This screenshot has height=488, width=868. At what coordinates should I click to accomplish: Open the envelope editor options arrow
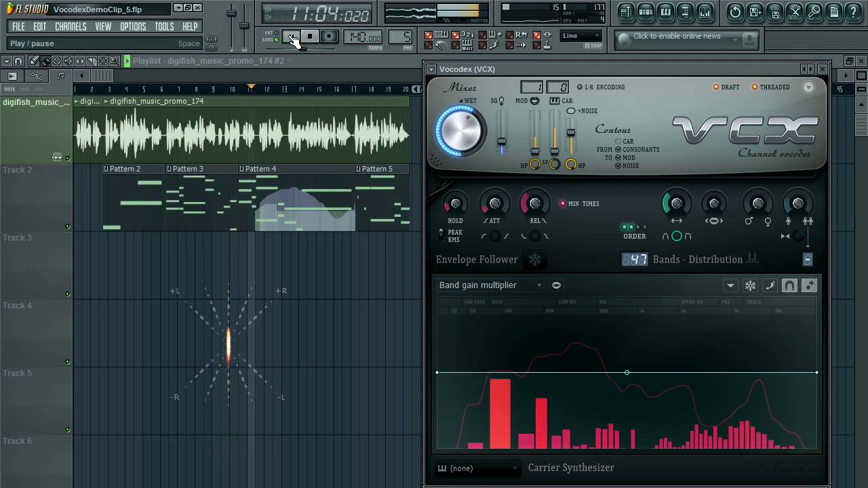pyautogui.click(x=730, y=285)
